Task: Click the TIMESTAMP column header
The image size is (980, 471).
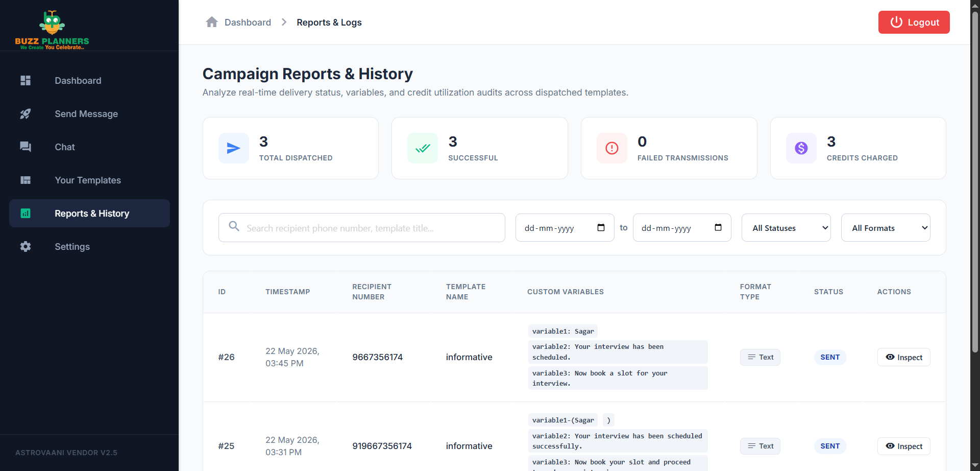Action: (288, 292)
